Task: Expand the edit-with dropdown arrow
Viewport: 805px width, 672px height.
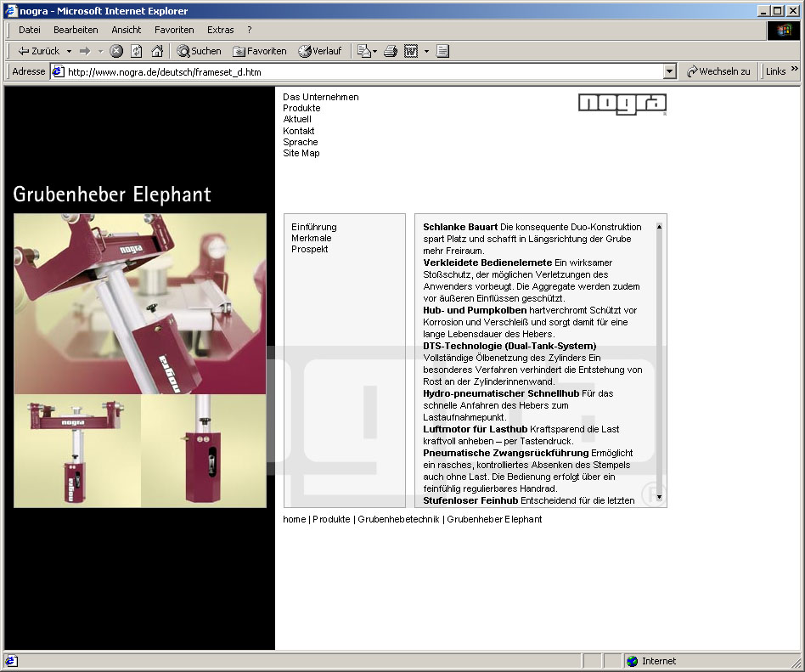Action: pos(426,51)
